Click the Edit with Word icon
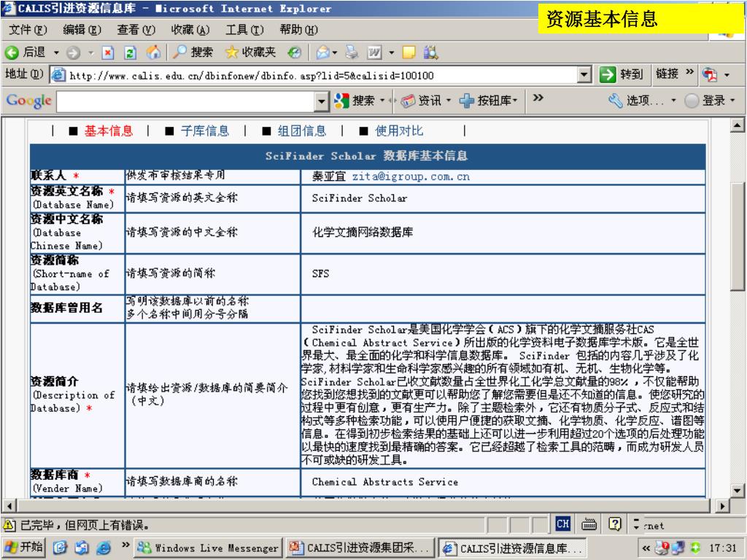The image size is (747, 560). [x=374, y=52]
